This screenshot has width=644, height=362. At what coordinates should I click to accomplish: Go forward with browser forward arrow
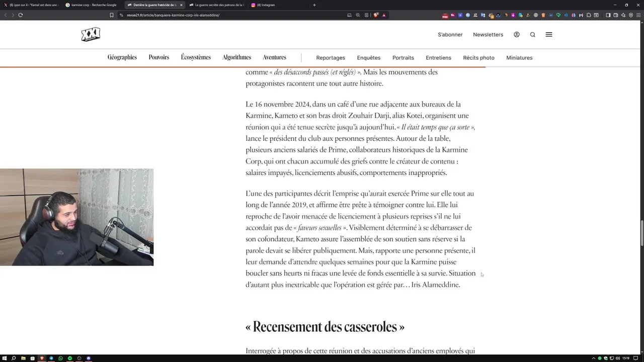[x=13, y=15]
